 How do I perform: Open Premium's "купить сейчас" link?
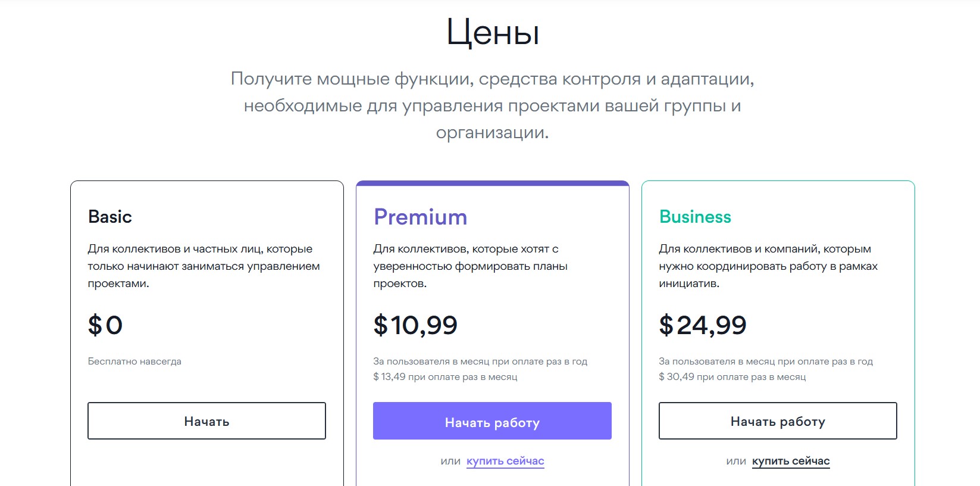[505, 461]
